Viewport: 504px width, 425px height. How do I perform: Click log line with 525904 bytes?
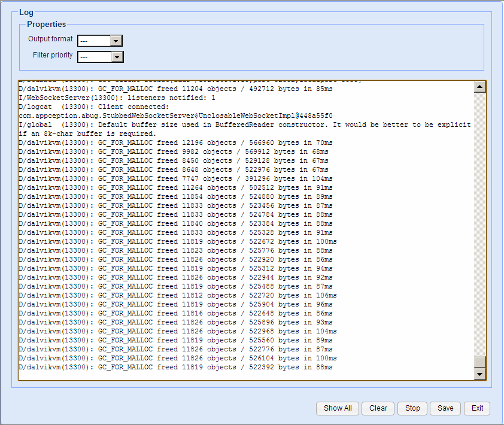pyautogui.click(x=175, y=305)
